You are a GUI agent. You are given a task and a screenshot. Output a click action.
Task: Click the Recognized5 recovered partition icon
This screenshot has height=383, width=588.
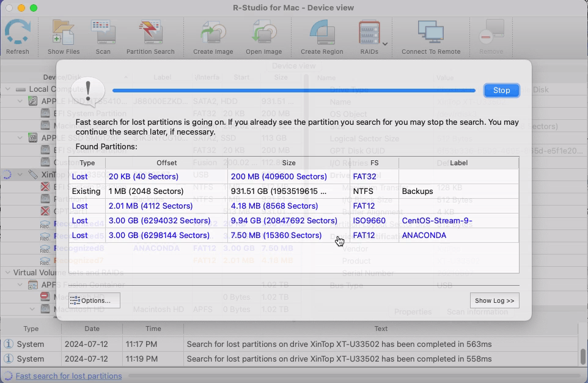pos(45,236)
